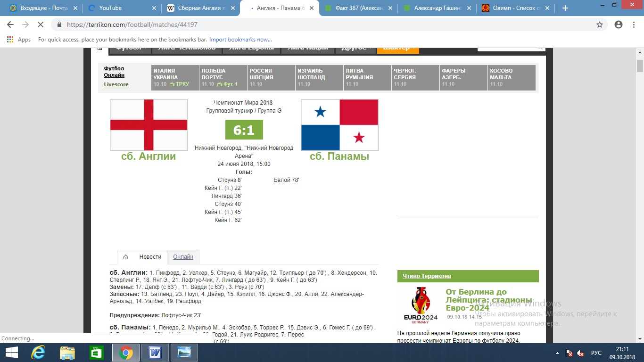Switch input language via РУС indicator
The image size is (644, 362).
point(596,353)
